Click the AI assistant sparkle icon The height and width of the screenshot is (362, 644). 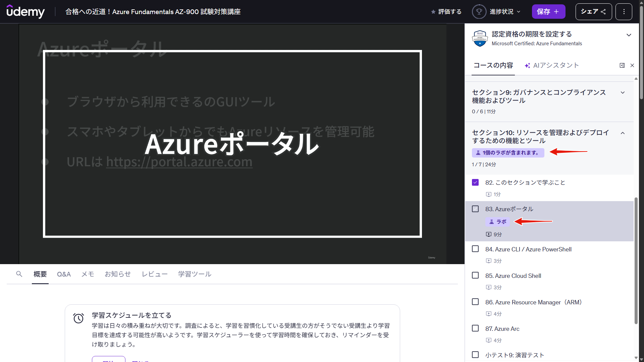527,66
